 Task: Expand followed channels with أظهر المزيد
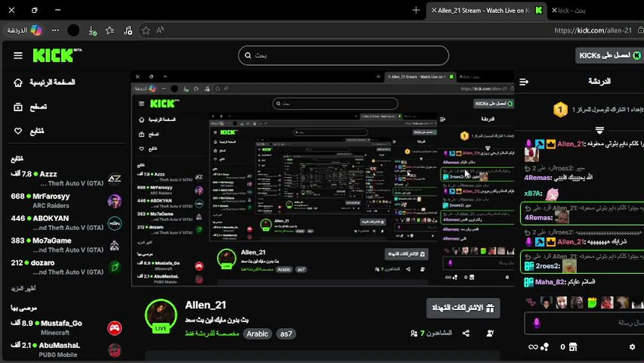pyautogui.click(x=23, y=289)
